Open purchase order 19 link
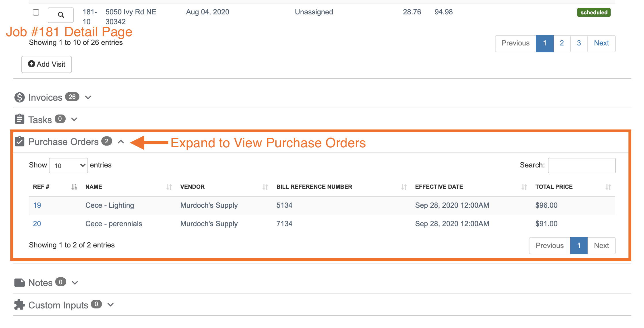The width and height of the screenshot is (644, 328). tap(37, 205)
